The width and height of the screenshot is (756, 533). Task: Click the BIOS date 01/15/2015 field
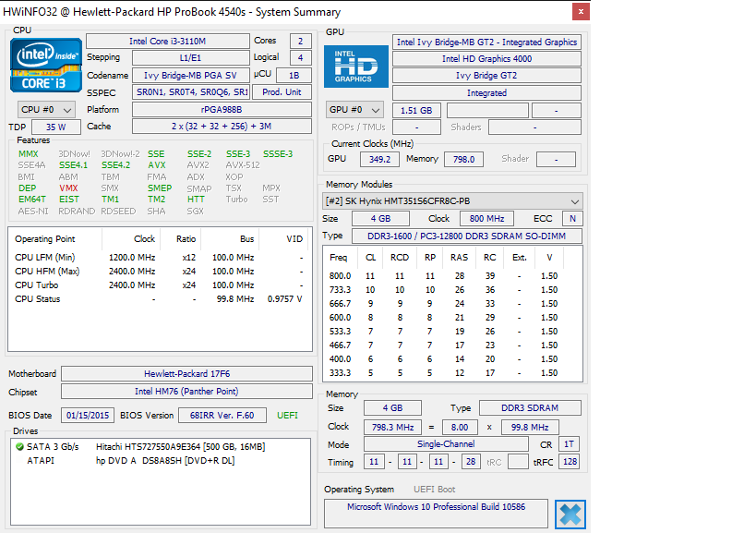coord(88,416)
